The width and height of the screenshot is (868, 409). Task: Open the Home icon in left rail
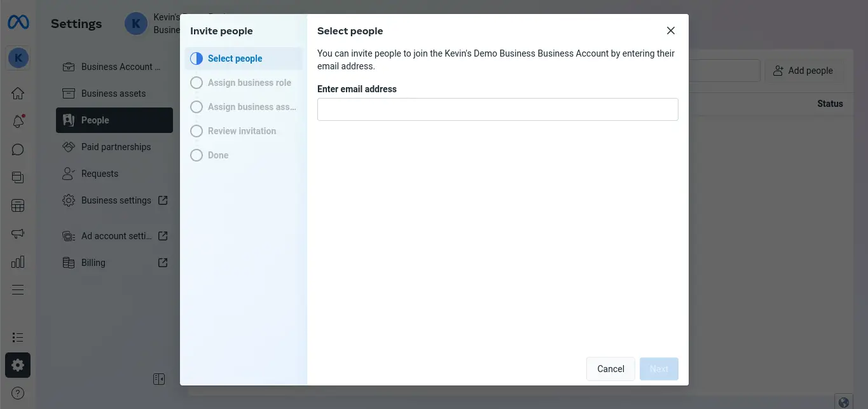(x=18, y=94)
